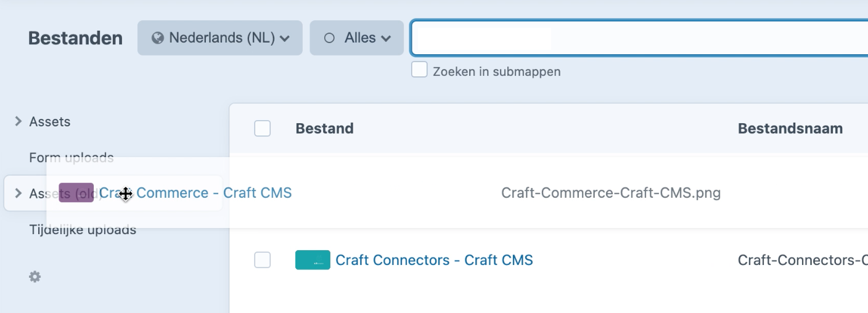Click Craft-Commerce-Craft-CMS.png filename text

tap(611, 193)
